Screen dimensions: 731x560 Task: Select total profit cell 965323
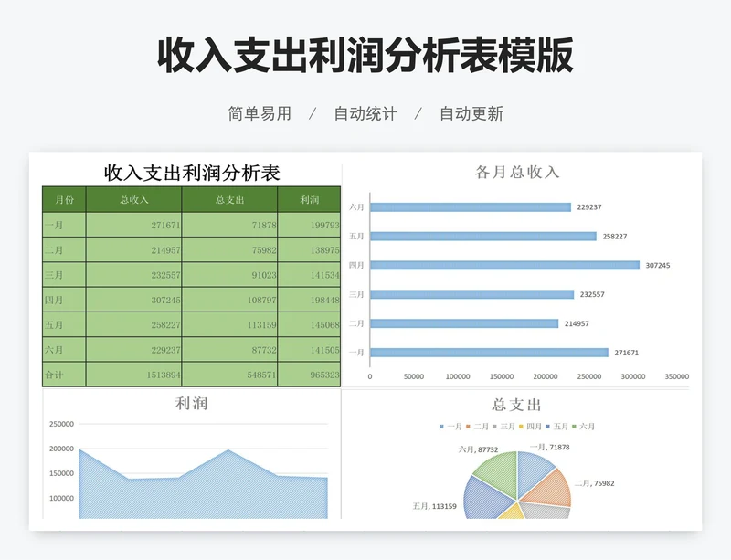[309, 375]
